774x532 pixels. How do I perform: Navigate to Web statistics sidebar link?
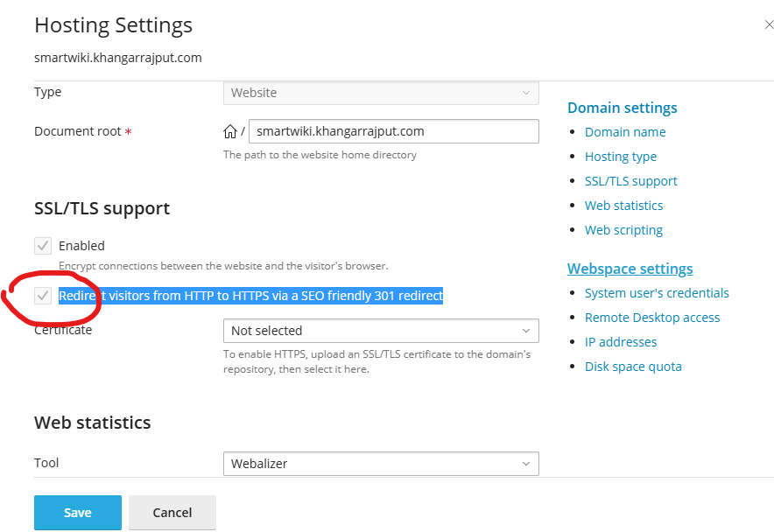(623, 206)
